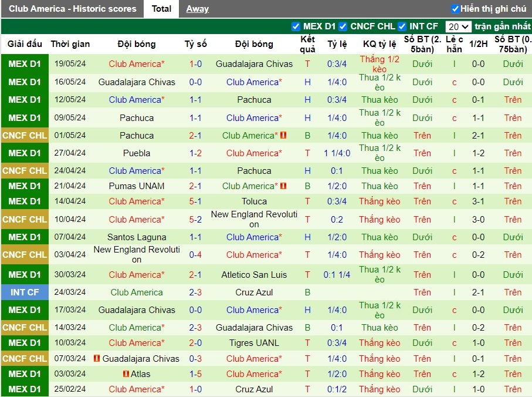Click the 5-2 score on 10/04/24
Image resolution: width=532 pixels, height=397 pixels.
pos(195,220)
